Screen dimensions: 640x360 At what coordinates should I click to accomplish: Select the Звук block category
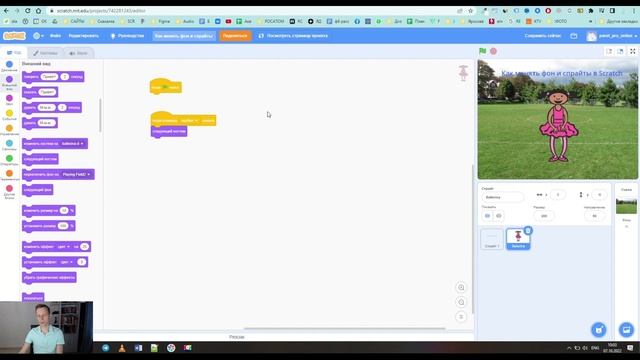[9, 100]
